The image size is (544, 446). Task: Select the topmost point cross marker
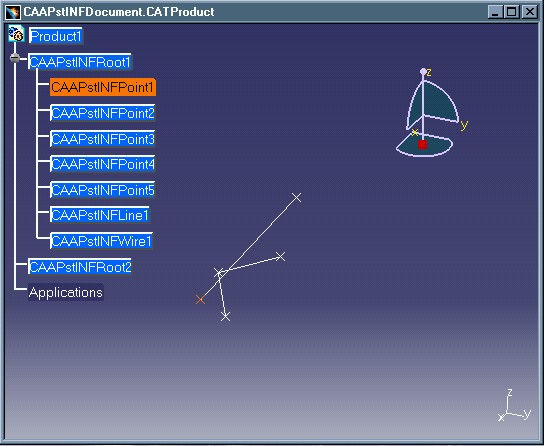click(x=297, y=197)
